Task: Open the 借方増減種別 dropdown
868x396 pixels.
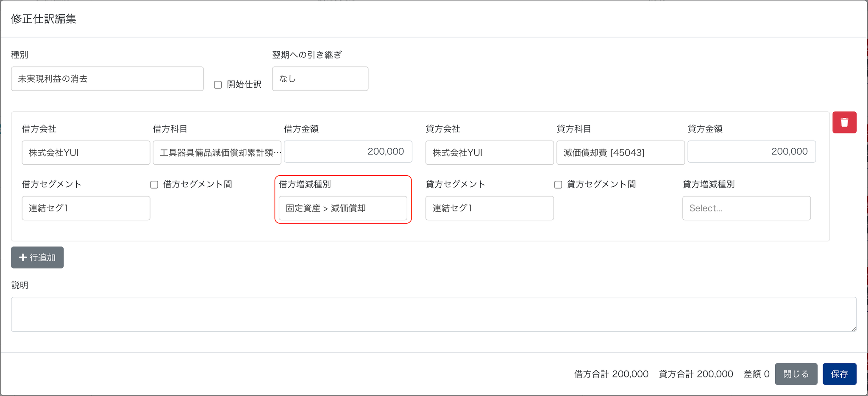Action: 343,208
